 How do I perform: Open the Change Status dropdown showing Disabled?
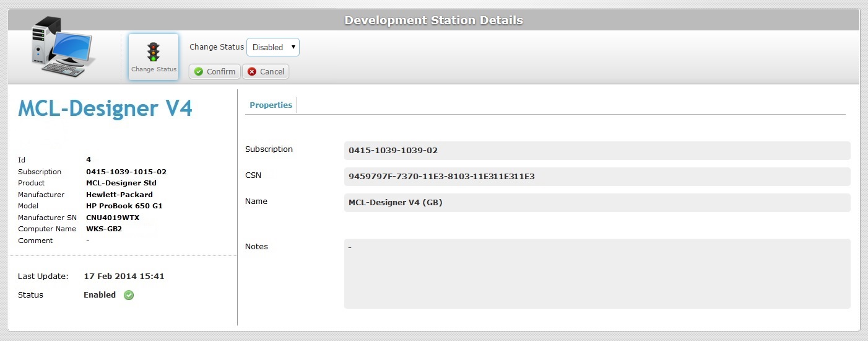[x=273, y=47]
